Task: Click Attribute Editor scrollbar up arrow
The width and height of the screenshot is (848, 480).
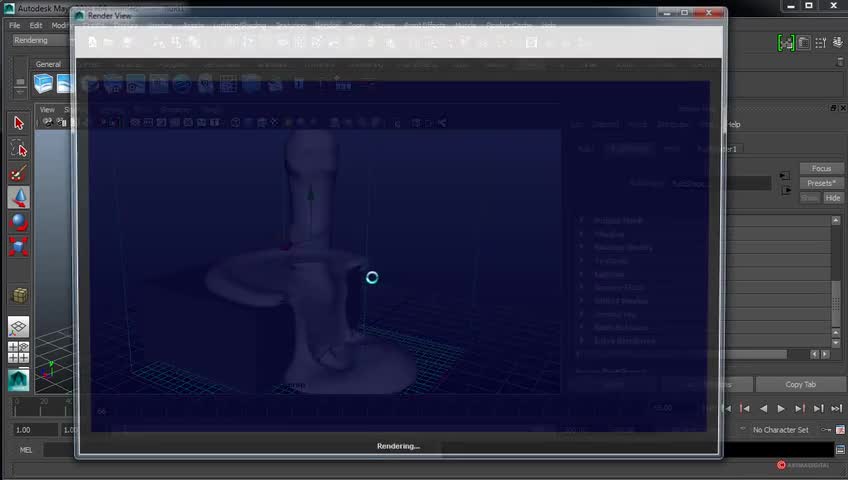Action: click(x=836, y=221)
